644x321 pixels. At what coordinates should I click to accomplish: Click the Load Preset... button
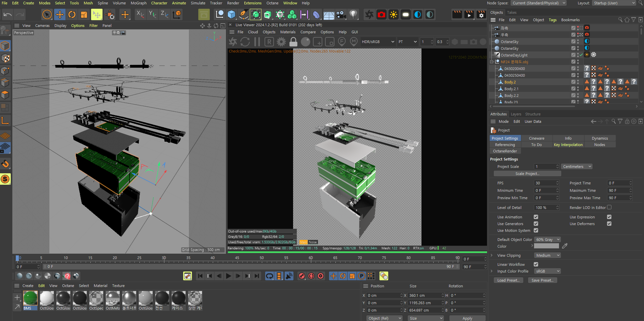(x=508, y=280)
